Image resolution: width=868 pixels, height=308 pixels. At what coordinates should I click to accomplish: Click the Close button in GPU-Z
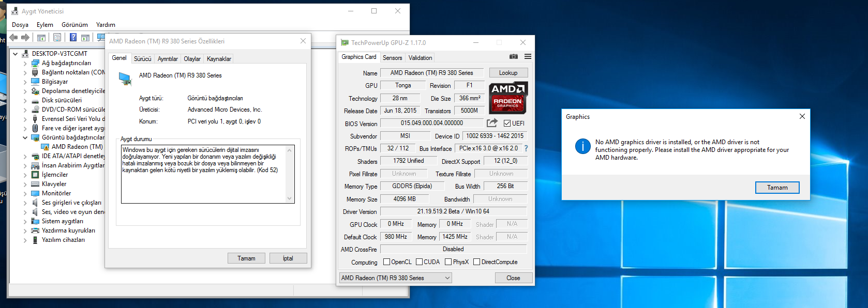point(513,278)
